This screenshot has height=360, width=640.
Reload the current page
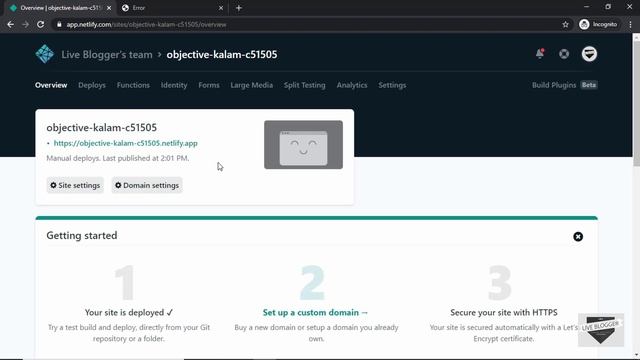coord(40,24)
